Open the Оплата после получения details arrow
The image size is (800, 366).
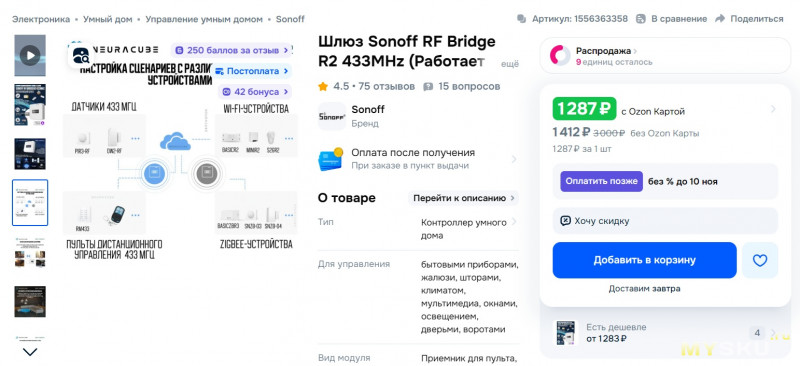[x=514, y=159]
